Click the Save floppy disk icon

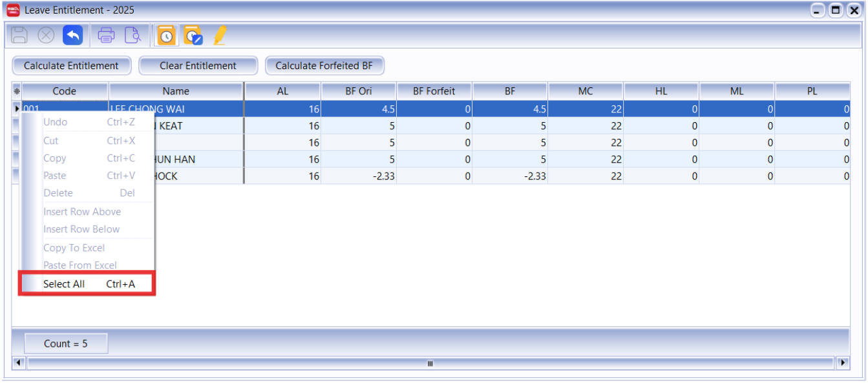[x=20, y=35]
